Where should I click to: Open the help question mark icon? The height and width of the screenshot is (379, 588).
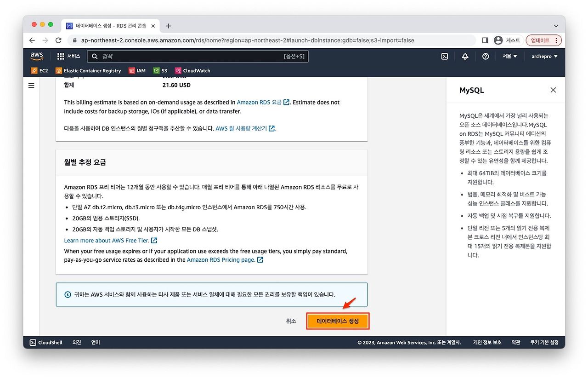point(486,56)
